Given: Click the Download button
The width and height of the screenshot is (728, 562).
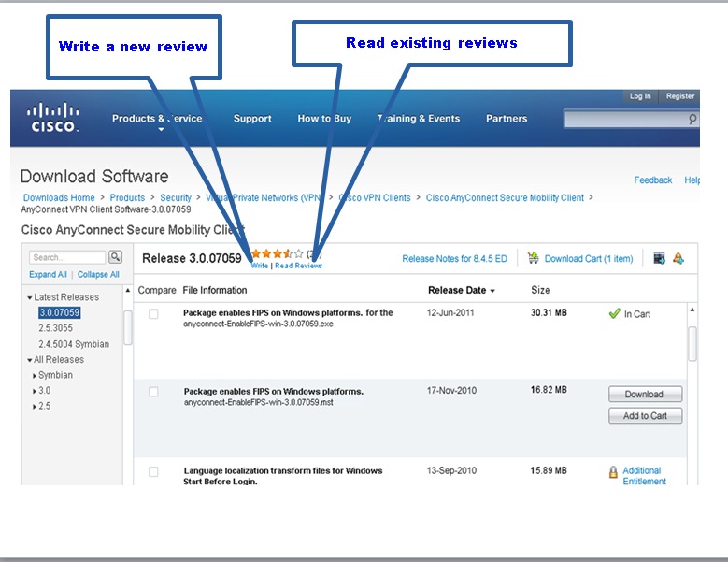Looking at the screenshot, I should point(646,395).
